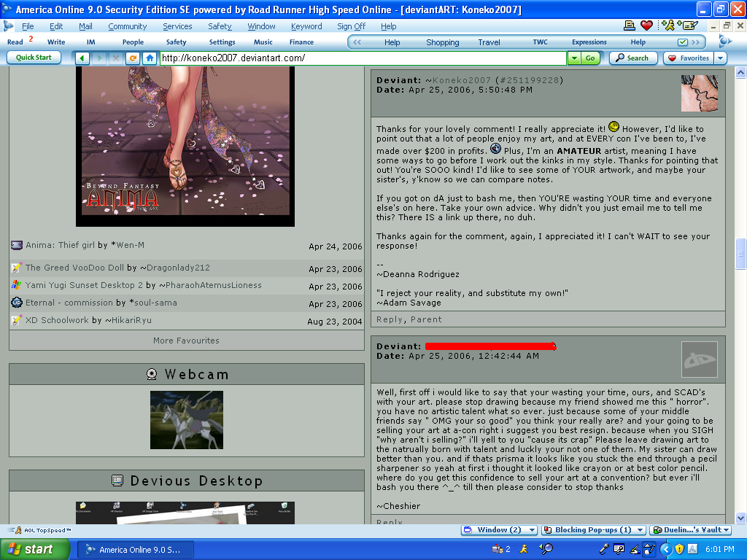
Task: Open the Shopping channel
Action: point(443,42)
